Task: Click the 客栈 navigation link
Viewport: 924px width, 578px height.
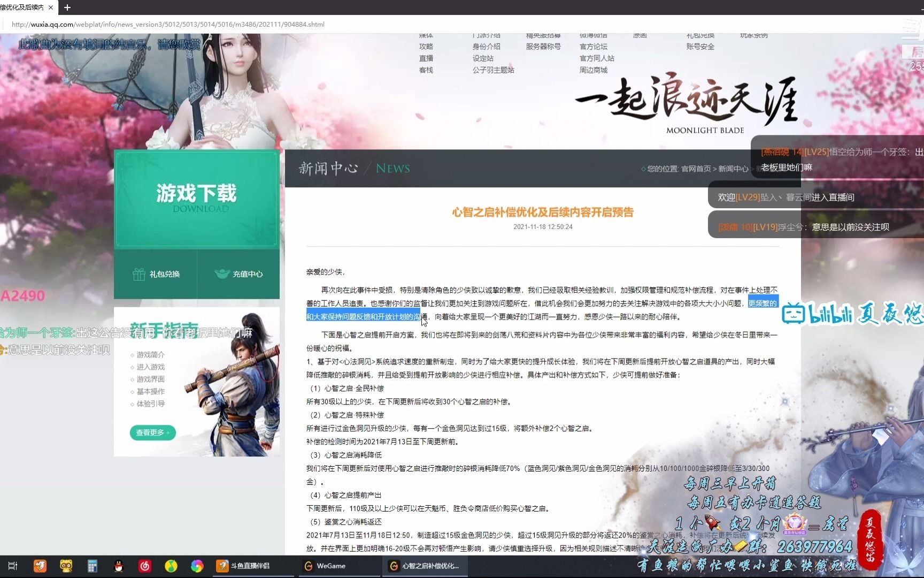Action: [x=426, y=70]
